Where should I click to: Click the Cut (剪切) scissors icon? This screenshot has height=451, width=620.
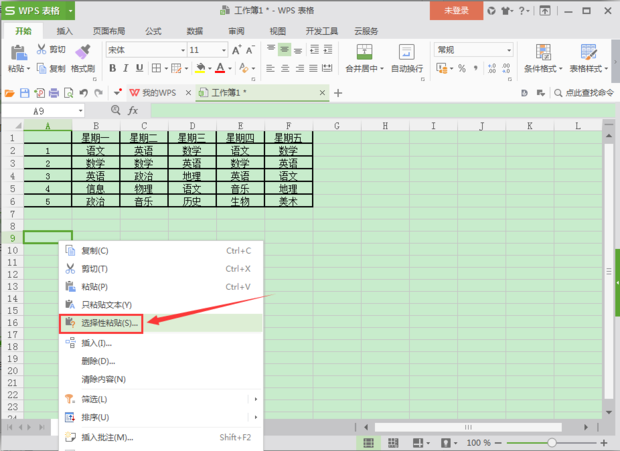42,49
